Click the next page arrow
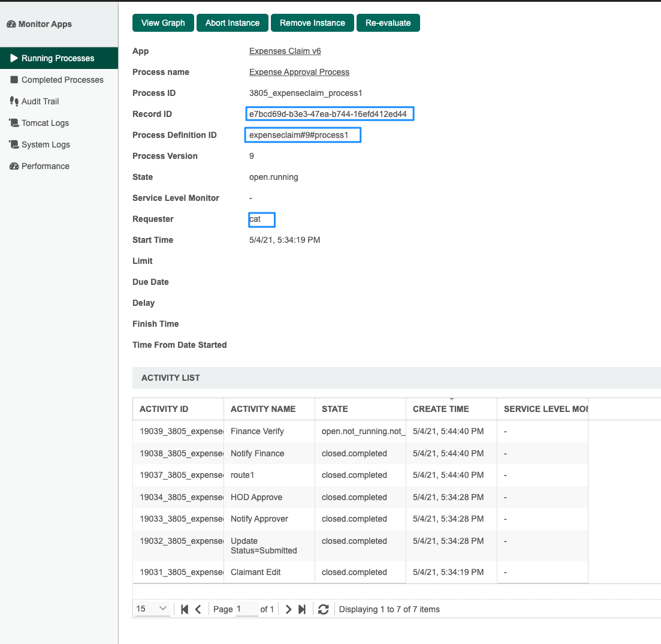 pyautogui.click(x=288, y=609)
